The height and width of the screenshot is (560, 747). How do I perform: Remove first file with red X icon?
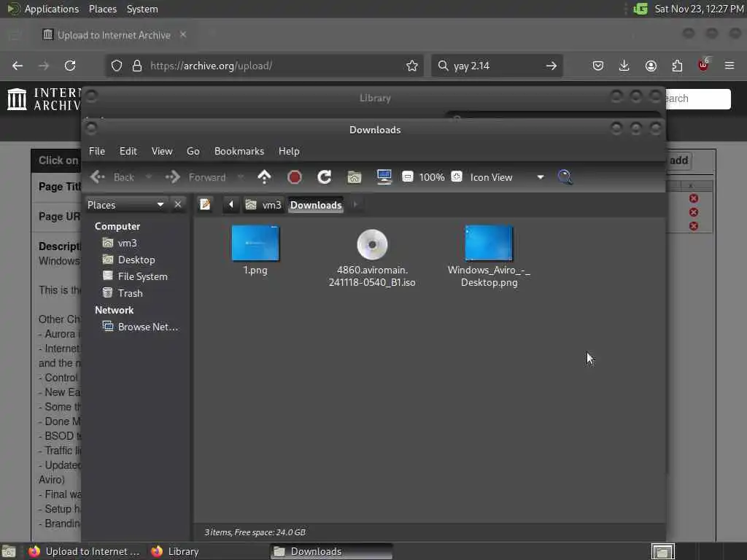tap(694, 198)
